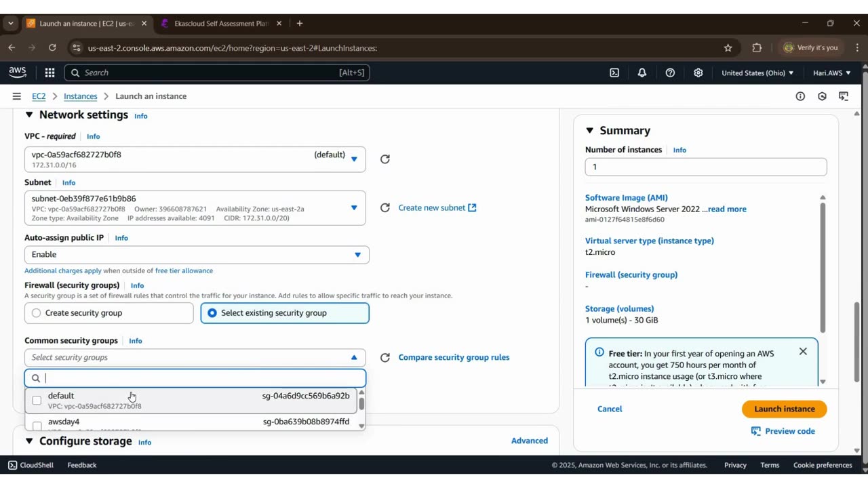This screenshot has height=488, width=868.
Task: Bookmark this page with the star
Action: (x=728, y=47)
